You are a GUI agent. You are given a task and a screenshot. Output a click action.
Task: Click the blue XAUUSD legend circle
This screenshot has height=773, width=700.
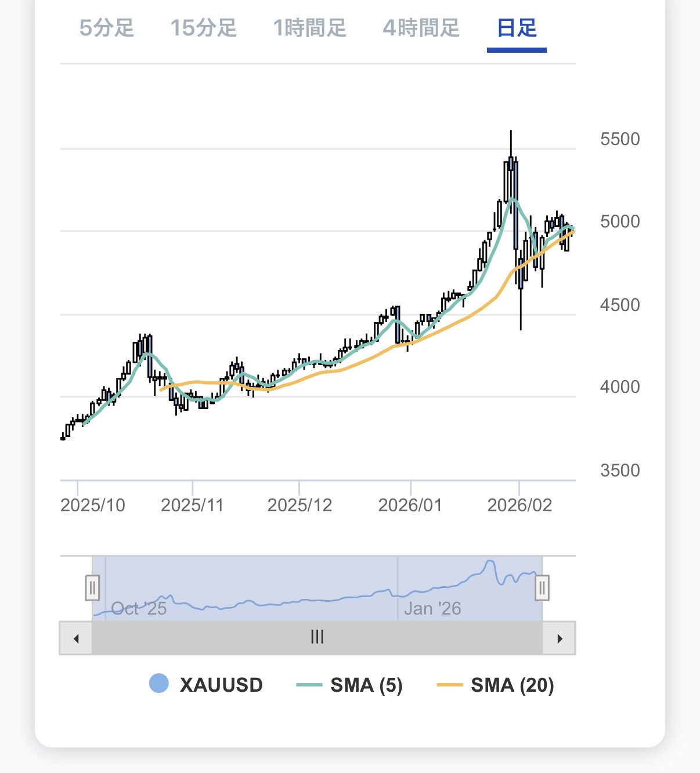coord(159,684)
